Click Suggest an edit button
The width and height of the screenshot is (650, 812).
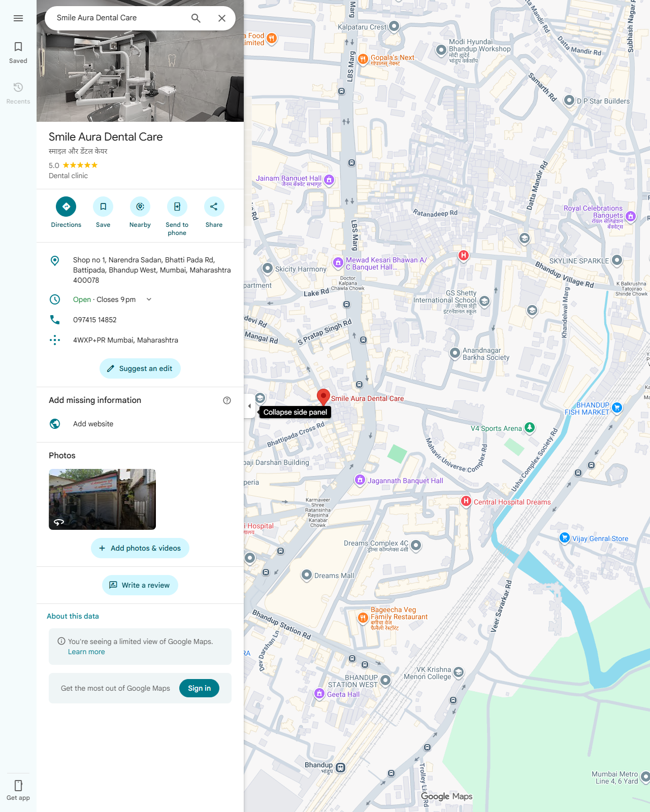140,368
